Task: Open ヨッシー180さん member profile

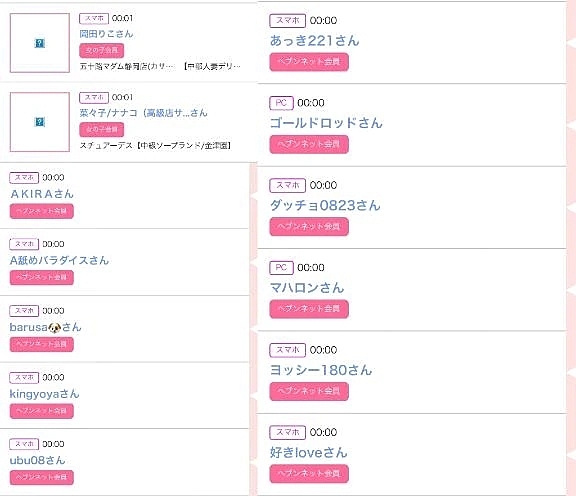Action: 321,370
